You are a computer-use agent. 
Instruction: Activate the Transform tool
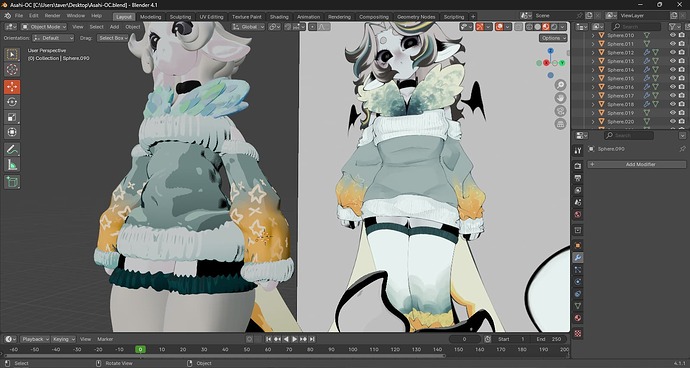[x=12, y=132]
